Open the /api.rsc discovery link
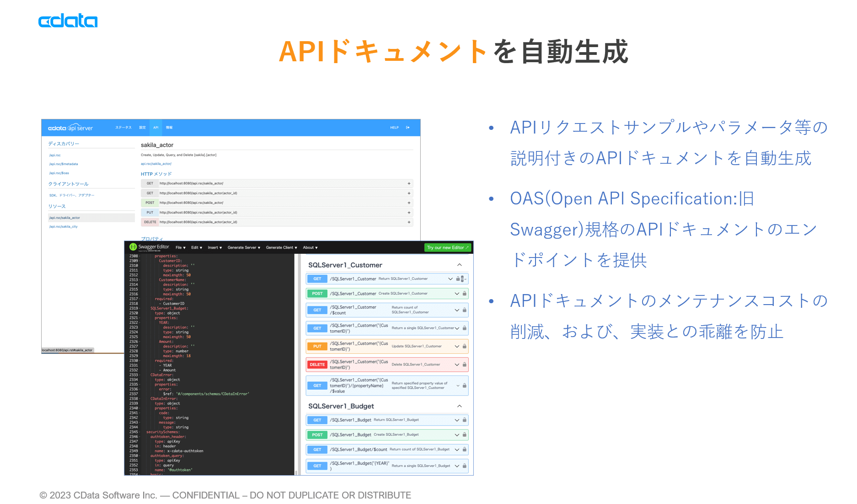 point(55,155)
